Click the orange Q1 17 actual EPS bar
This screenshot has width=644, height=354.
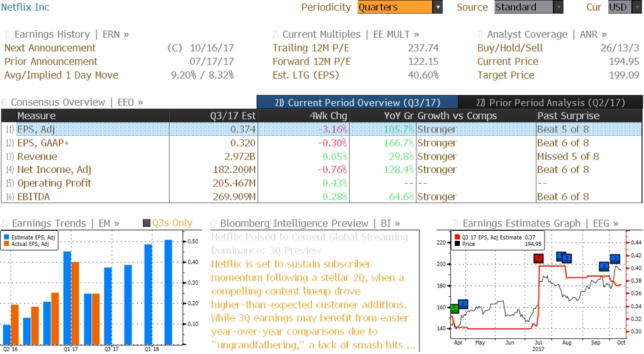(x=75, y=303)
